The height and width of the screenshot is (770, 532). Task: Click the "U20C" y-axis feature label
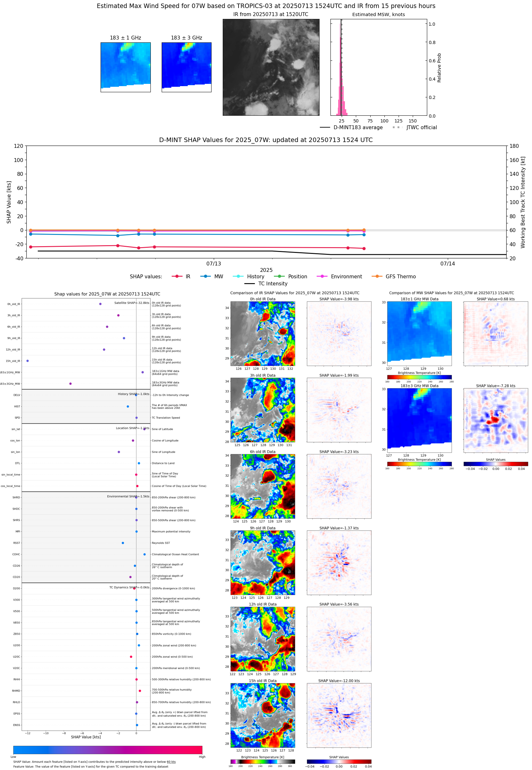coord(17,657)
